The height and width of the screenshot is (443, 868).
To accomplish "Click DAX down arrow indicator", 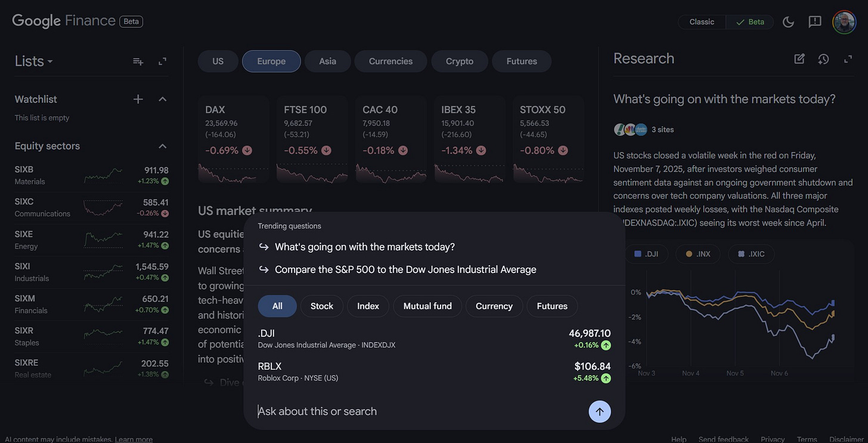I will tap(247, 150).
